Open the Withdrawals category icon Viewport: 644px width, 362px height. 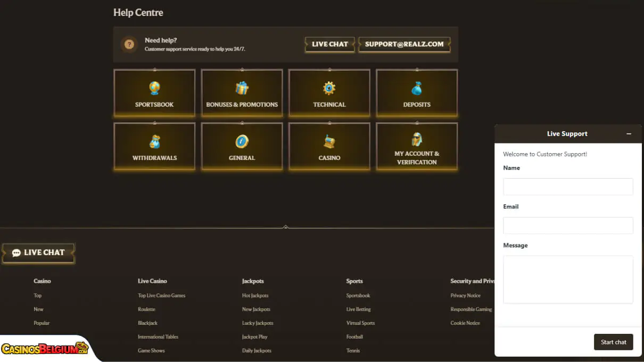154,141
